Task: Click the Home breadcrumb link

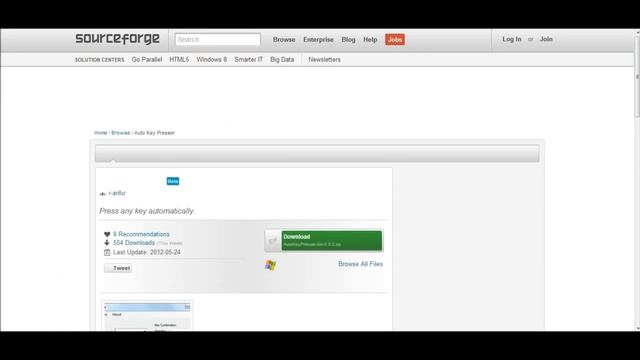Action: click(100, 133)
